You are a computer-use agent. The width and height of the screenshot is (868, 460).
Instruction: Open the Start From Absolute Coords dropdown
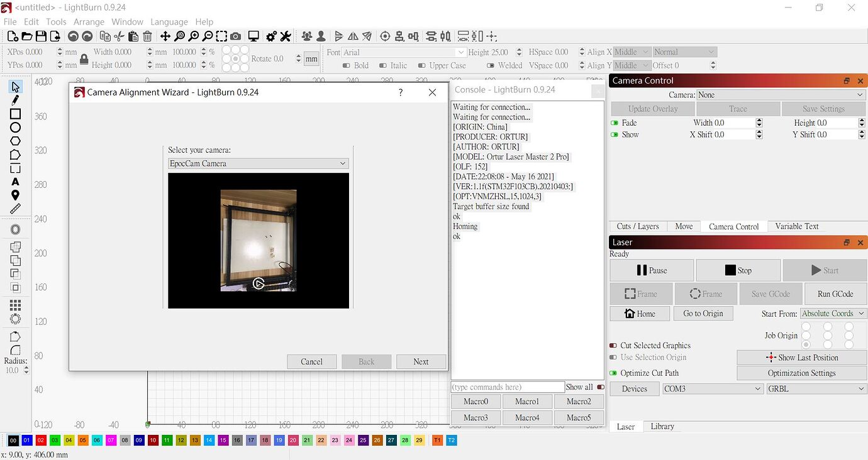tap(833, 314)
